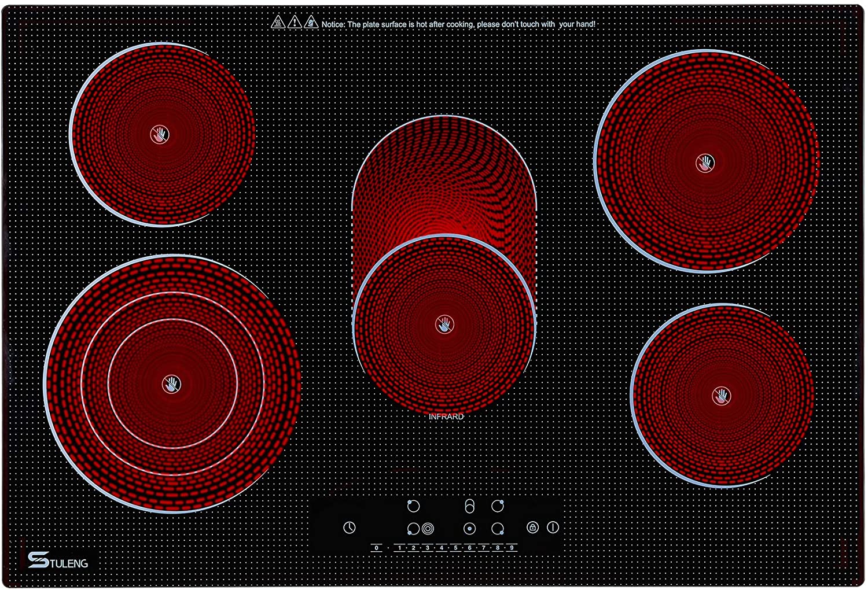
Task: Click the STULENG brand logo
Action: 58,560
